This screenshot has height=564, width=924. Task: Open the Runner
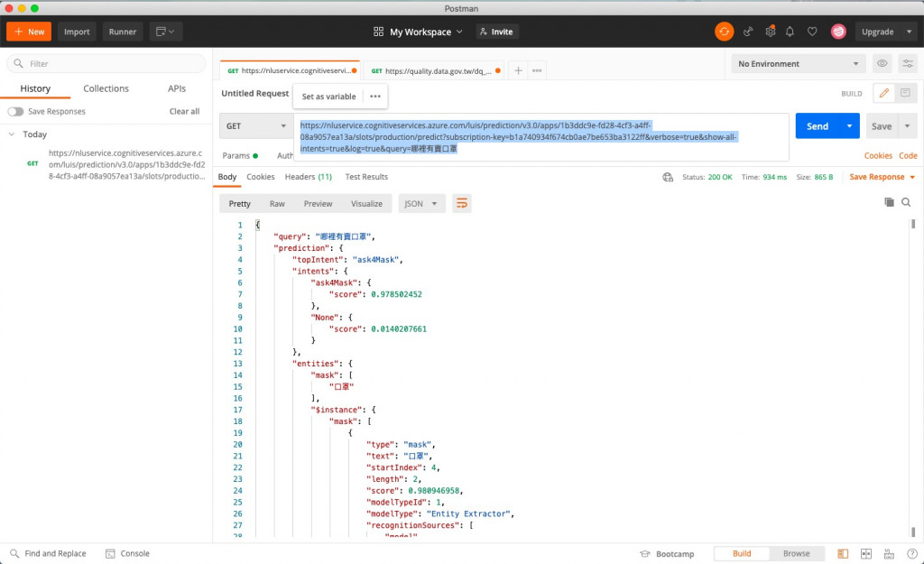click(x=123, y=32)
